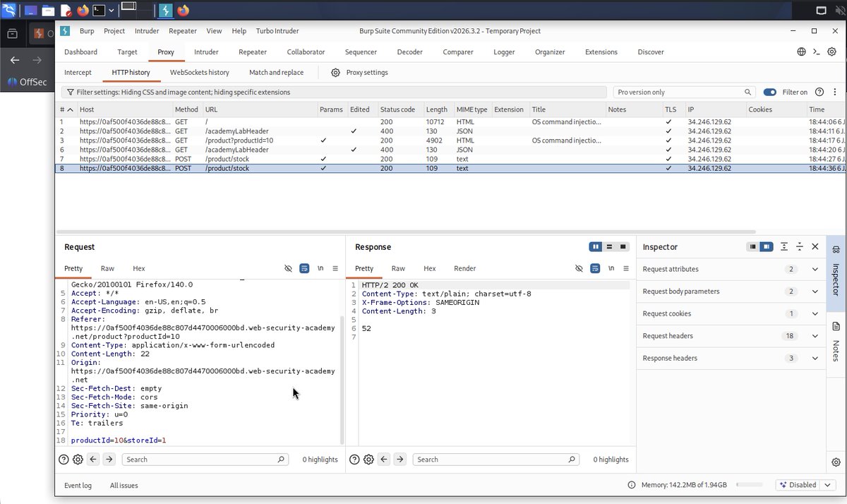
Task: Open the Response pane hamburger menu
Action: click(x=626, y=268)
